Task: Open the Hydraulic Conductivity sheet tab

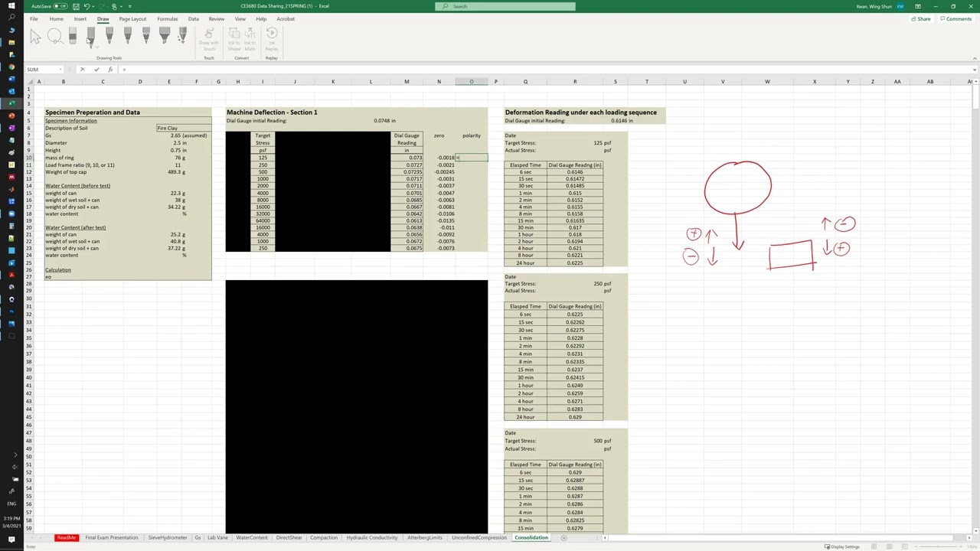Action: 372,538
